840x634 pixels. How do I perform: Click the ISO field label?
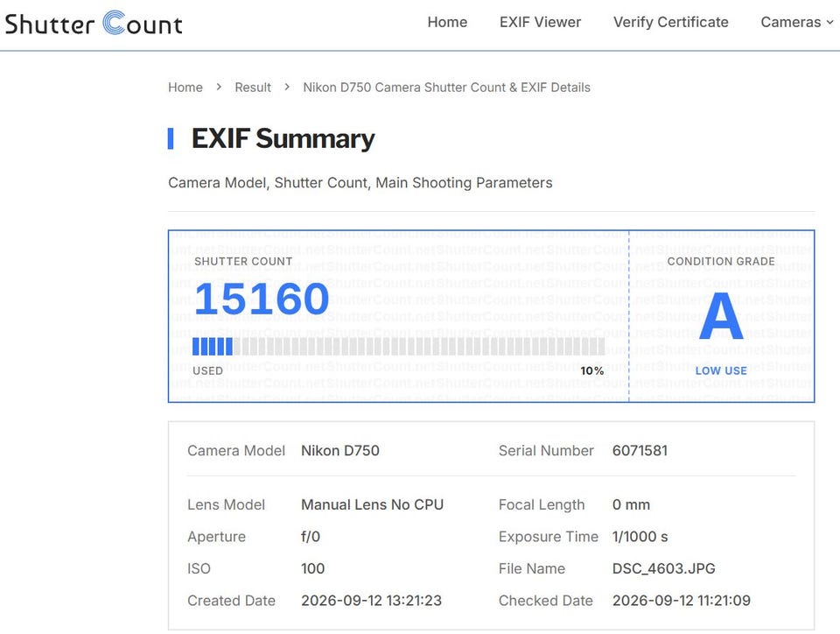tap(199, 568)
